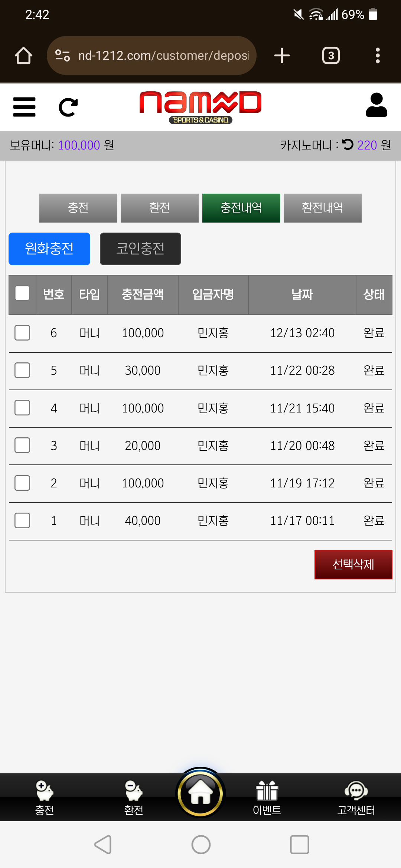Select checkbox for deposit number 6

click(22, 333)
